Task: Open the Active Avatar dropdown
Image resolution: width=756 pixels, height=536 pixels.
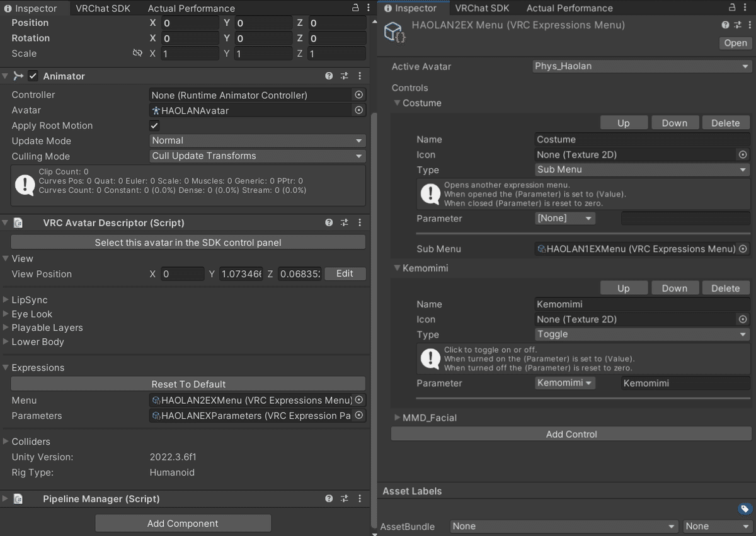Action: (x=642, y=66)
